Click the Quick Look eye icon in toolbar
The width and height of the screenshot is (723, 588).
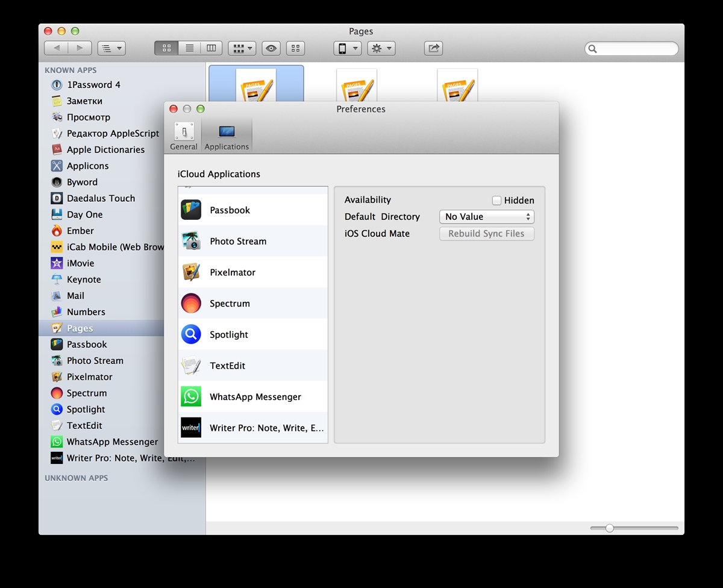click(x=271, y=48)
